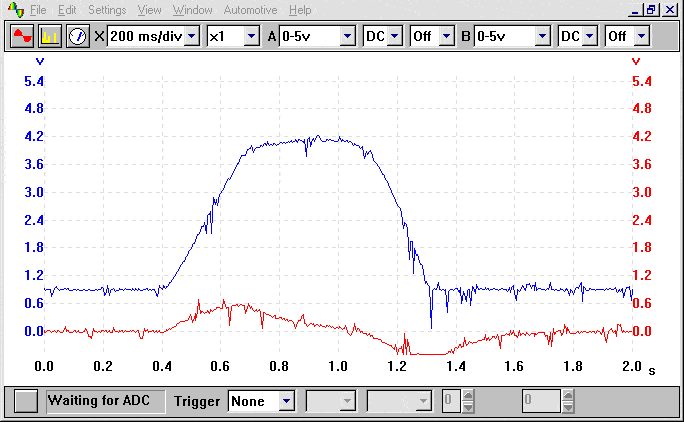Increase the second trigger spinner value

tap(567, 396)
